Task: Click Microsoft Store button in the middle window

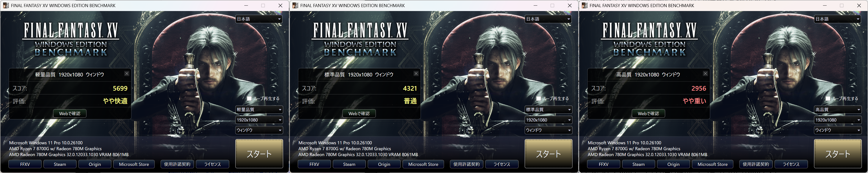Action: (x=423, y=164)
